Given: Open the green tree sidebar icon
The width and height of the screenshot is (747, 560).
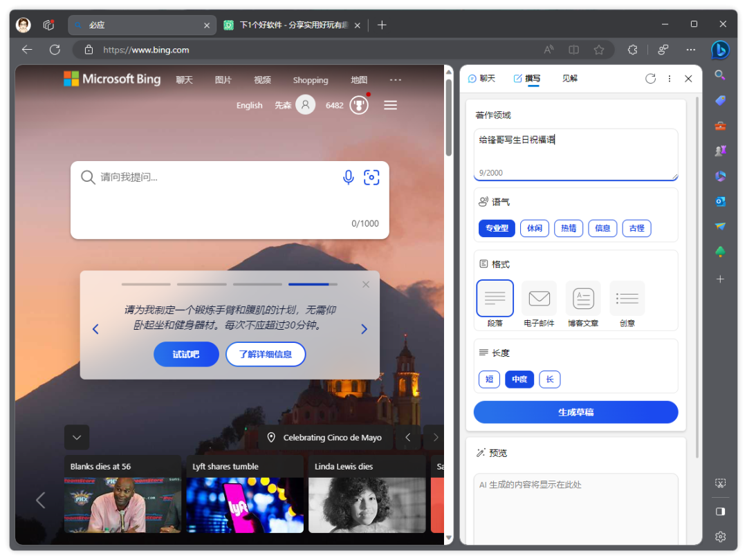Looking at the screenshot, I should 720,252.
